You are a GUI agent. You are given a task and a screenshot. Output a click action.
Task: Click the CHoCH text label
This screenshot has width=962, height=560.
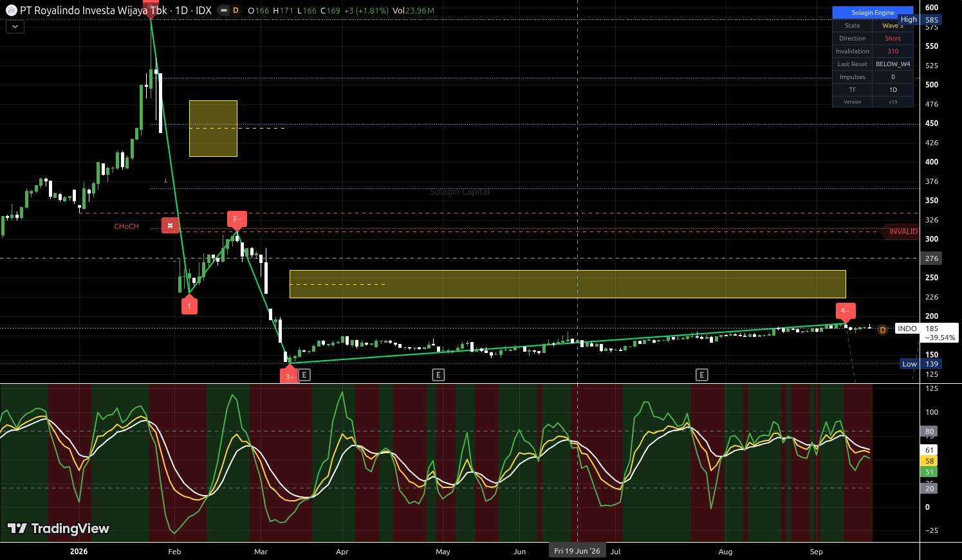[x=127, y=226]
